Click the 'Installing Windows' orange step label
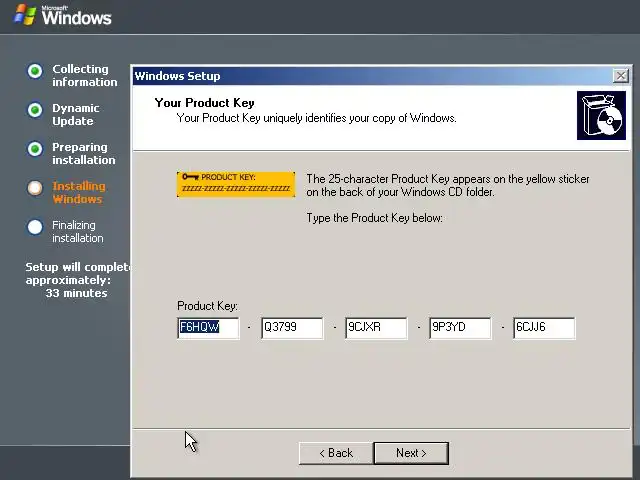This screenshot has width=640, height=480. (x=79, y=193)
